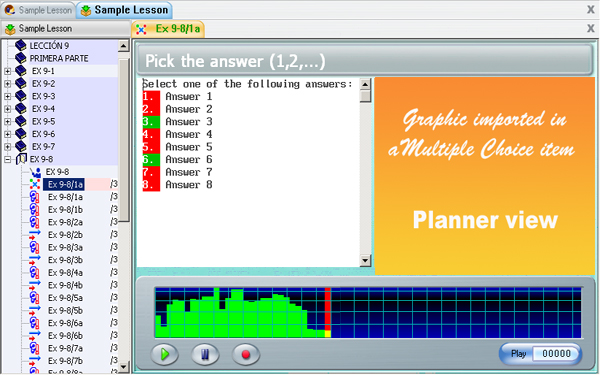
Task: Click green number 3 answer marker
Action: click(151, 122)
